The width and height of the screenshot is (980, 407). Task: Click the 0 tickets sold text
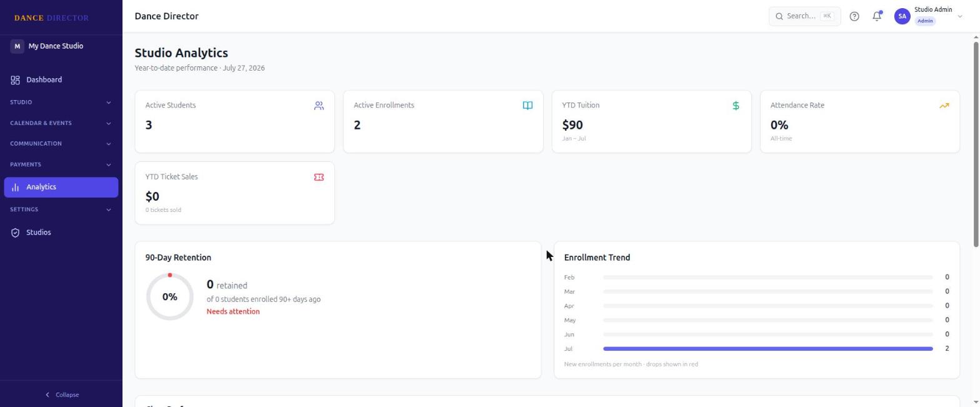[x=163, y=210]
